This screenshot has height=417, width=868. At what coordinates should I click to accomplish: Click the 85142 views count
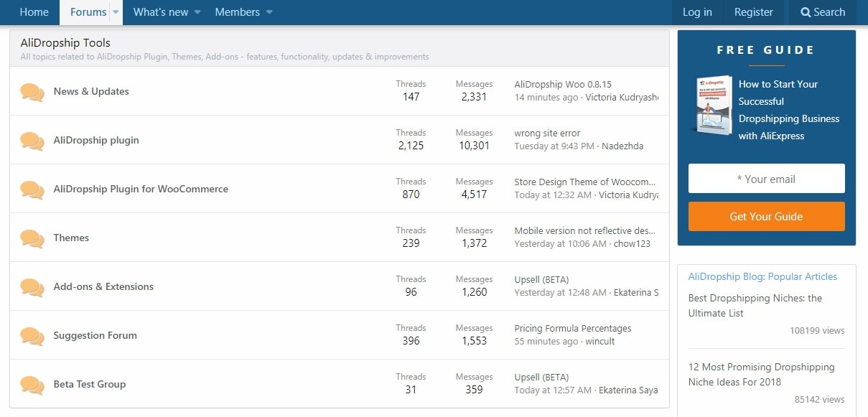pyautogui.click(x=819, y=400)
